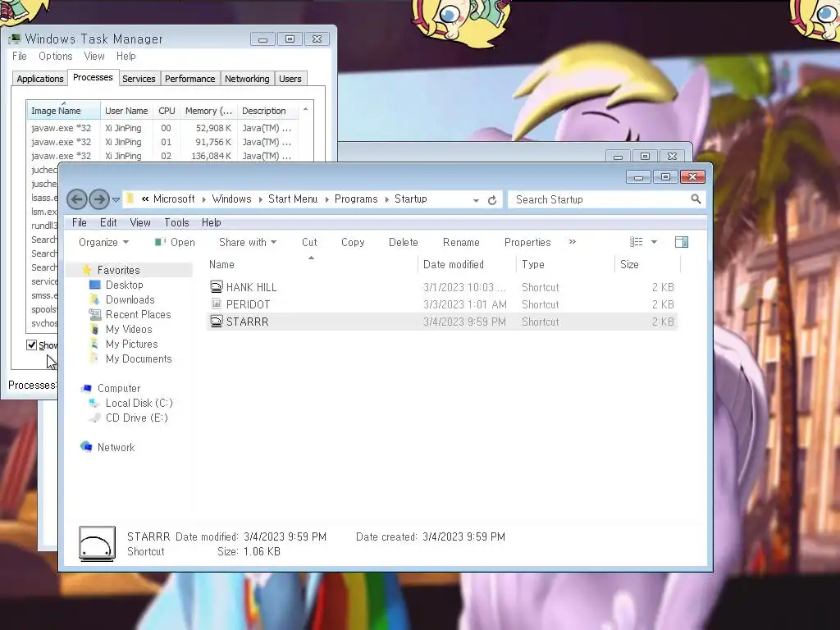Click Rename in the Explorer toolbar
Screen dimensions: 840x630
461,242
